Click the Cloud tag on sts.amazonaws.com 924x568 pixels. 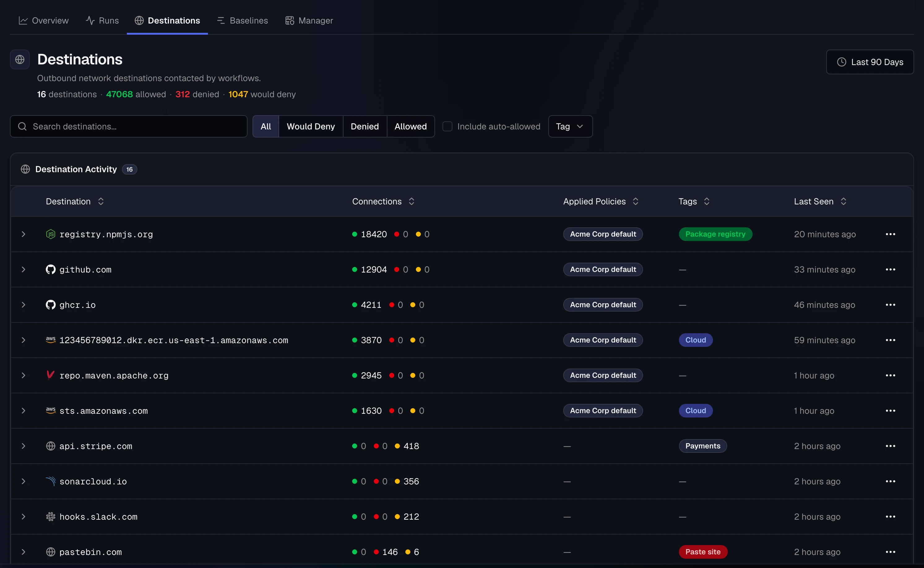695,411
